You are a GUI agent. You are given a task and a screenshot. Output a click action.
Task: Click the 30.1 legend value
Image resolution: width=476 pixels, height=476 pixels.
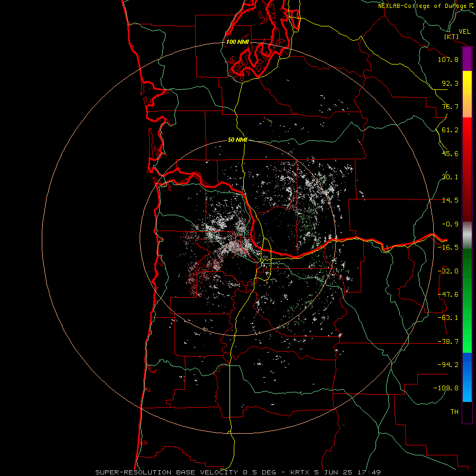pos(450,177)
